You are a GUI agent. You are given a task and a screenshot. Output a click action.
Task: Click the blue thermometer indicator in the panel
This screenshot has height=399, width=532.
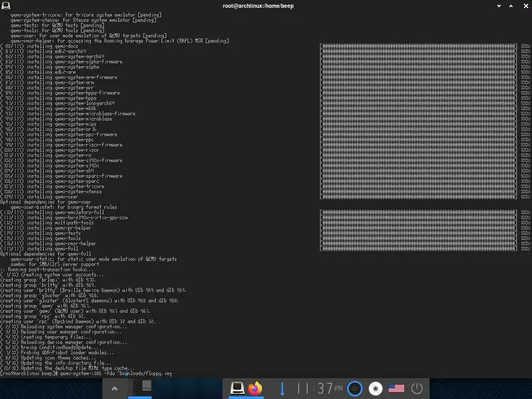tap(282, 389)
